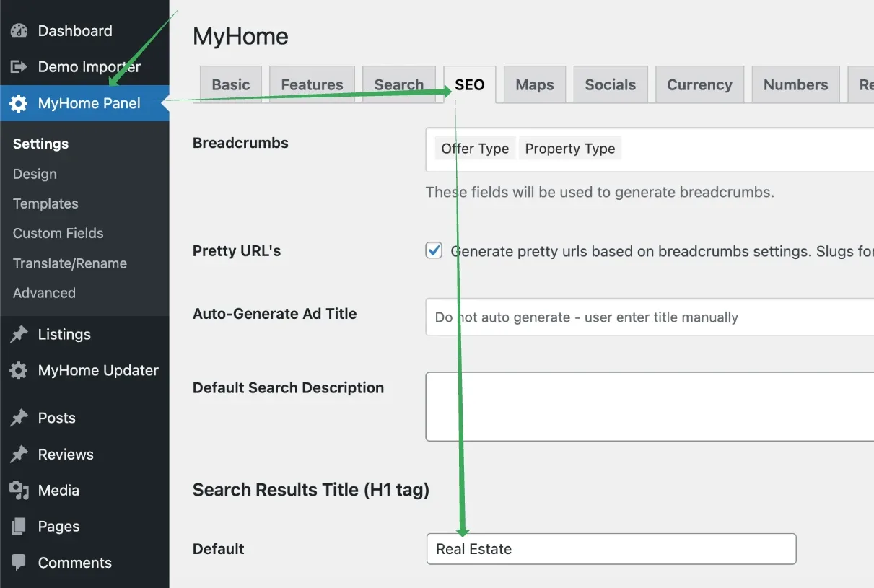Screen dimensions: 874x588
Task: Open the Currency tab
Action: pos(699,84)
